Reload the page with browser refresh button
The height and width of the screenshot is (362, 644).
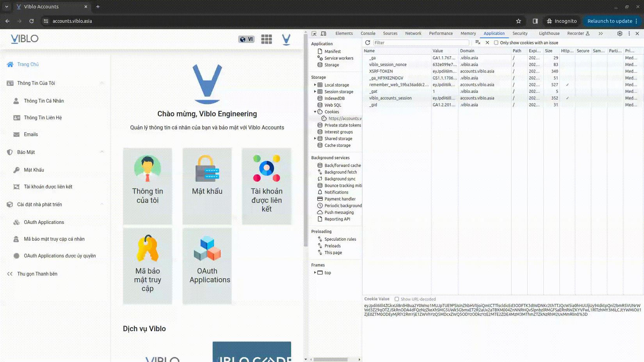(x=32, y=21)
